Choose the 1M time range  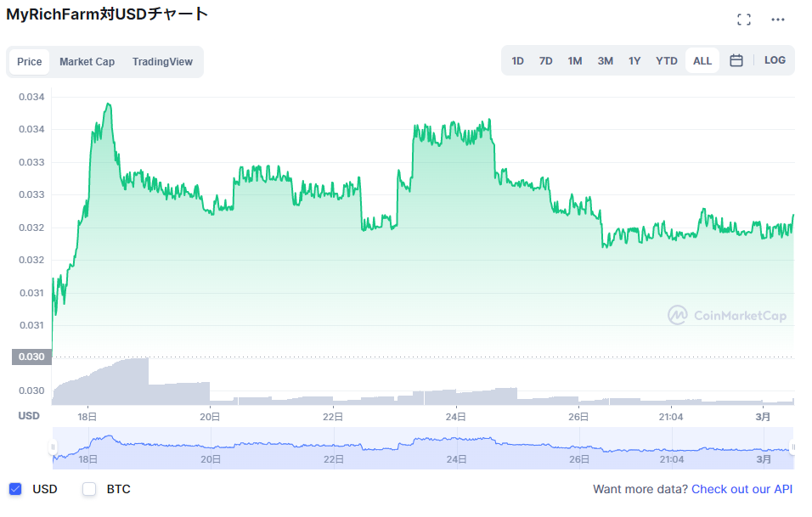pos(574,61)
